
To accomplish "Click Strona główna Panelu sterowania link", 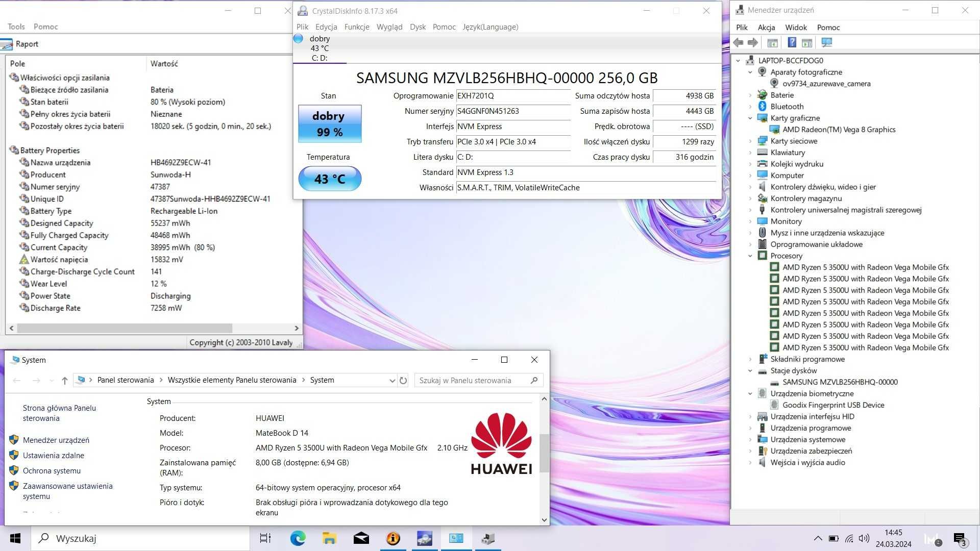I will (59, 413).
